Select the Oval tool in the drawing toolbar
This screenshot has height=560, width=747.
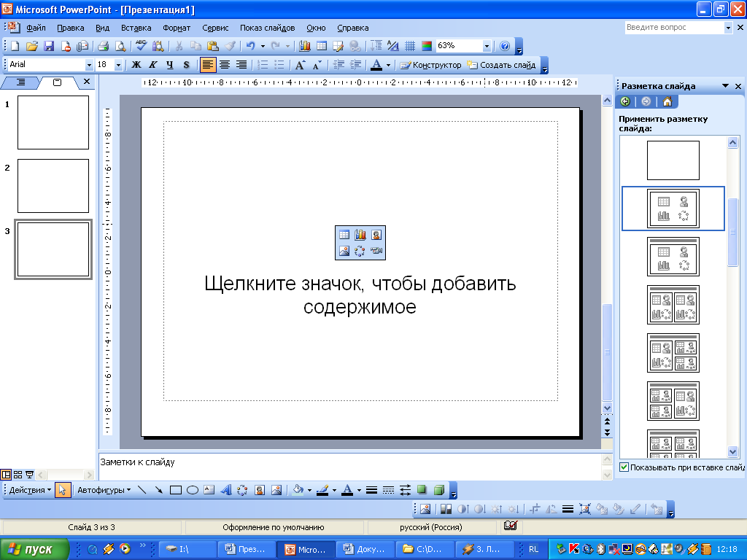coord(193,490)
